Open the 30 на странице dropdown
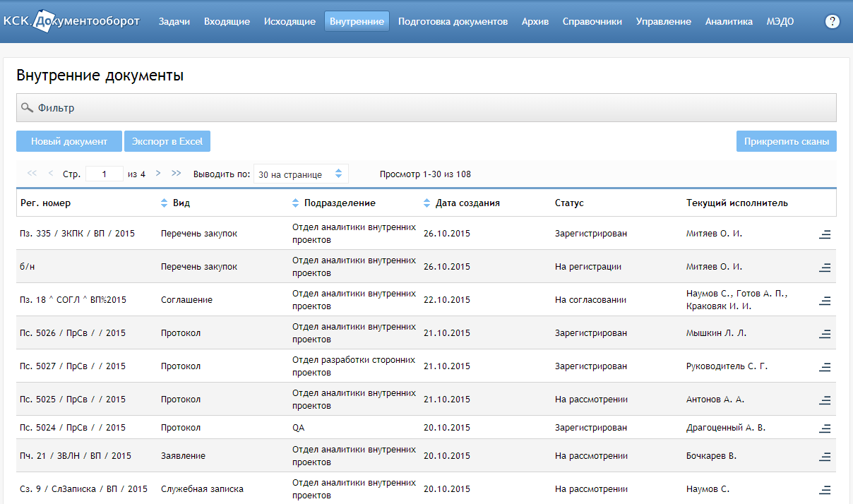Screen dimensions: 853x504 click(301, 174)
